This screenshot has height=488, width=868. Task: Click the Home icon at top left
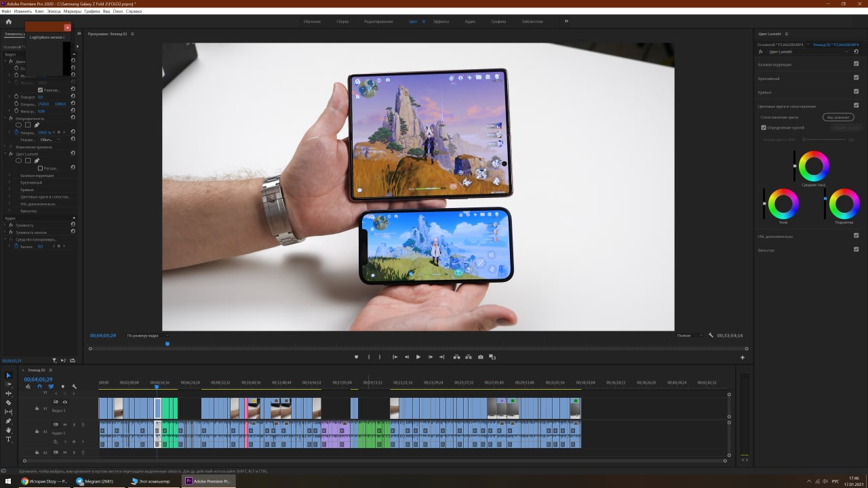pyautogui.click(x=9, y=22)
